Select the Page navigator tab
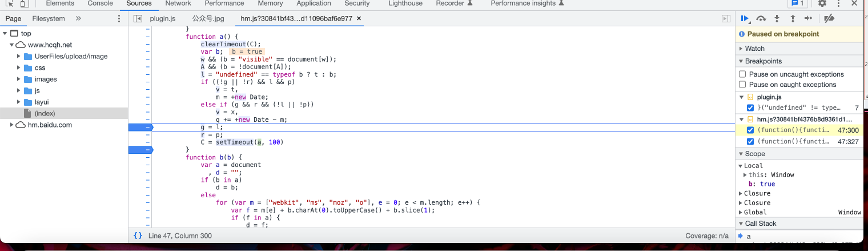This screenshot has height=251, width=868. [x=13, y=18]
